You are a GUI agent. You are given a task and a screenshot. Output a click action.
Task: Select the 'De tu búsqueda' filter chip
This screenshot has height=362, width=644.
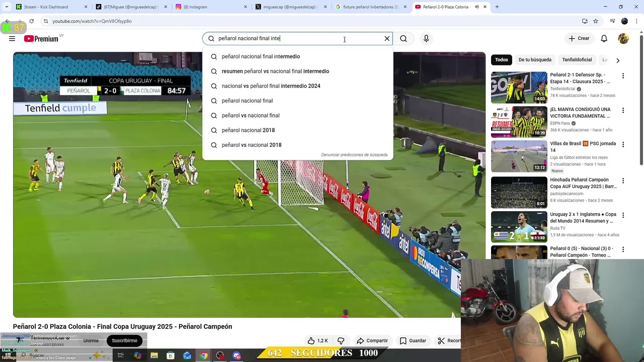(x=535, y=60)
